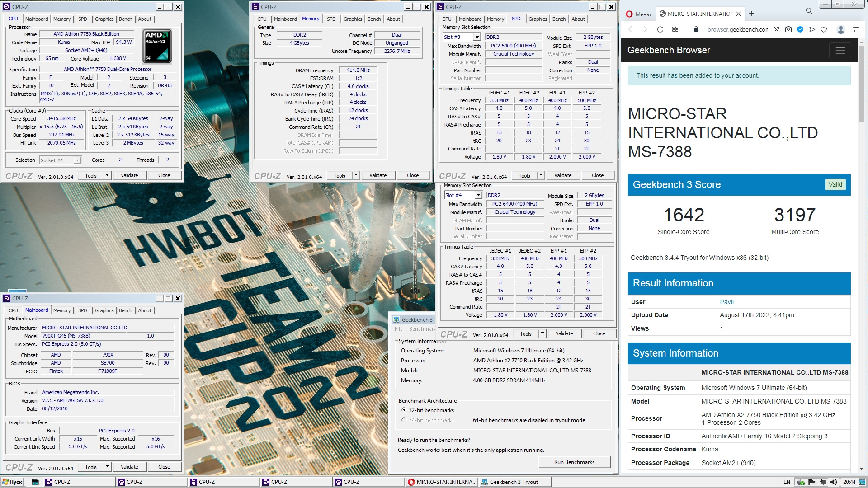The width and height of the screenshot is (868, 488).
Task: Click the Geekbench Browser title link
Action: pyautogui.click(x=668, y=50)
